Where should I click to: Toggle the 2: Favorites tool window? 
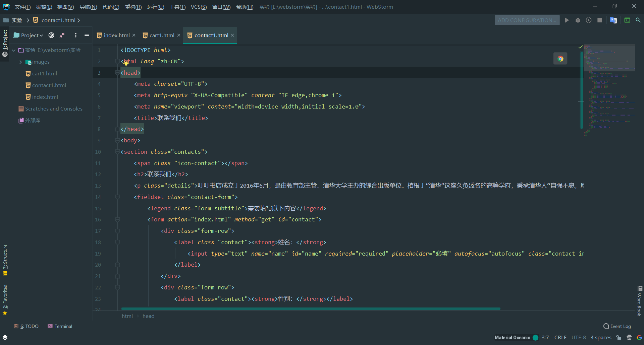click(x=5, y=300)
